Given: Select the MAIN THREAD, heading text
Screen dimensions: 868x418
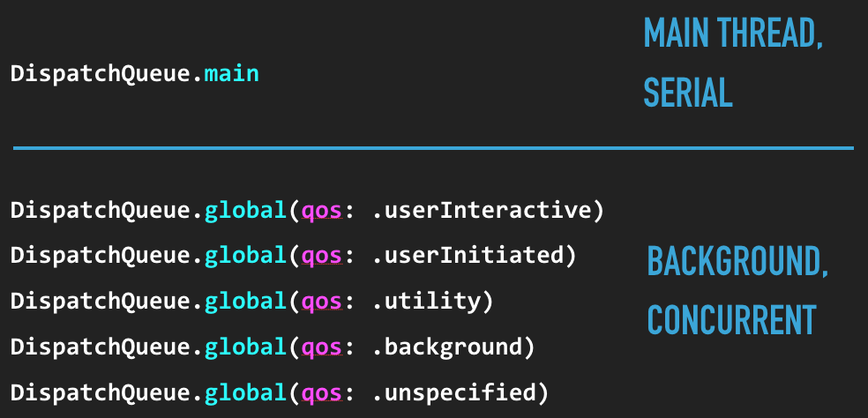Looking at the screenshot, I should tap(733, 33).
